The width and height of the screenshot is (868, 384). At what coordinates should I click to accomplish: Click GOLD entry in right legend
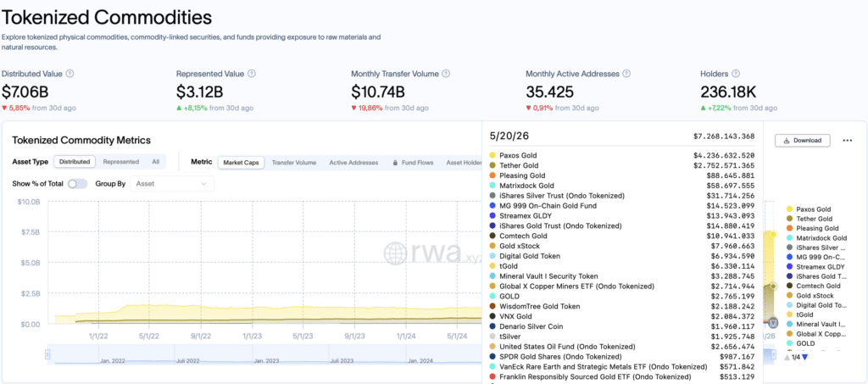(x=801, y=343)
